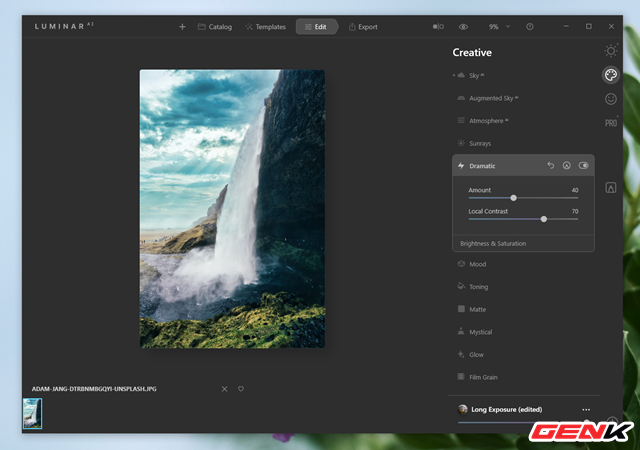This screenshot has width=640, height=450.
Task: Click the plus add-image icon
Action: click(182, 27)
